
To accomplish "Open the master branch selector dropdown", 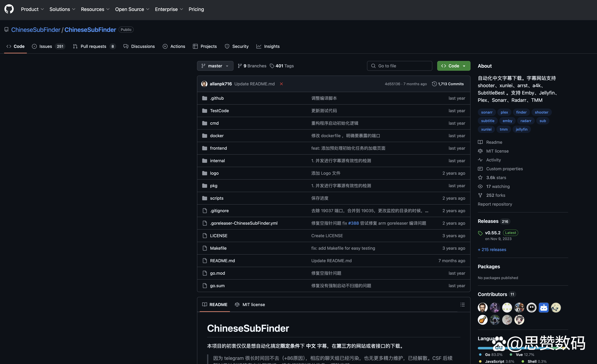I will pos(215,66).
